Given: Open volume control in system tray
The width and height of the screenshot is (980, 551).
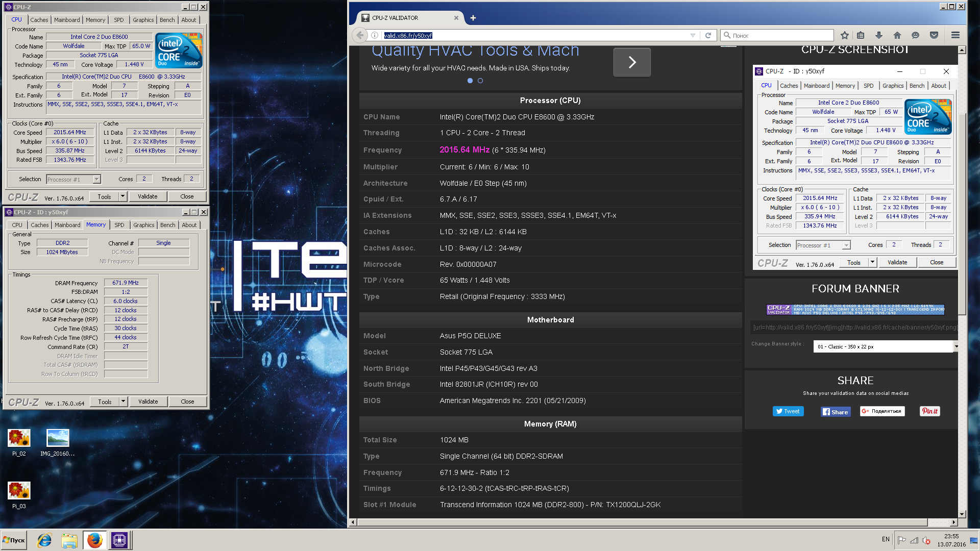Looking at the screenshot, I should point(926,540).
